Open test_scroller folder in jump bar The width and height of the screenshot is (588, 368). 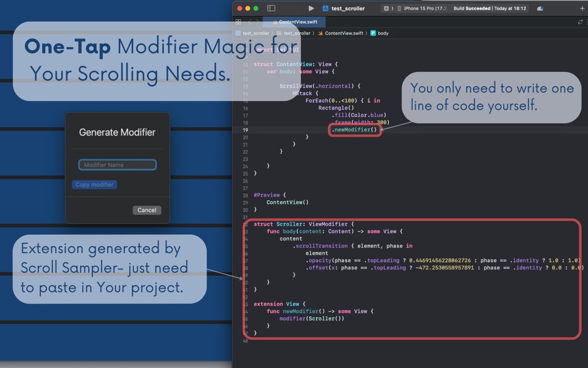pyautogui.click(x=293, y=33)
